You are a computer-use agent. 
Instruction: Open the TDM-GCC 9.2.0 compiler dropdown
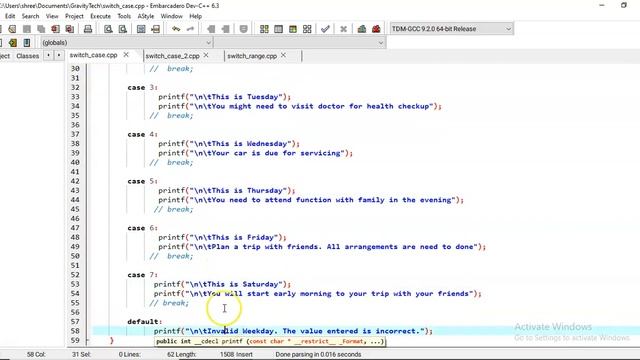[x=451, y=29]
